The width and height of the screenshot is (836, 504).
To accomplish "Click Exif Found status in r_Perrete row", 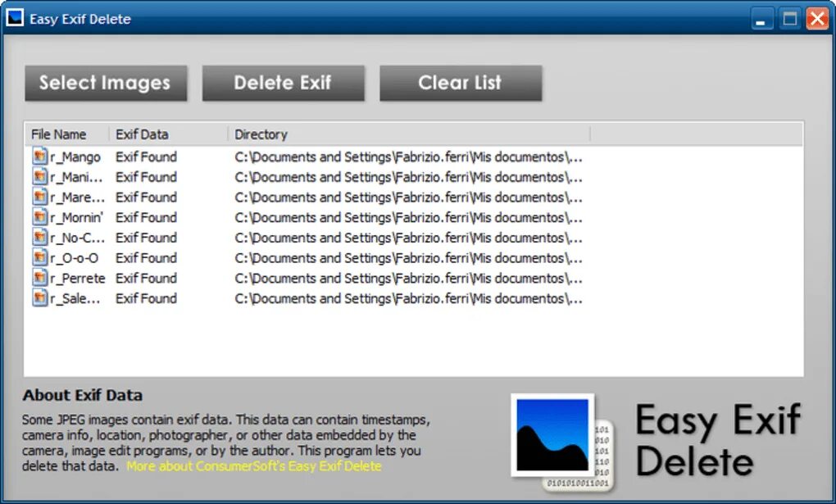I will (x=146, y=279).
